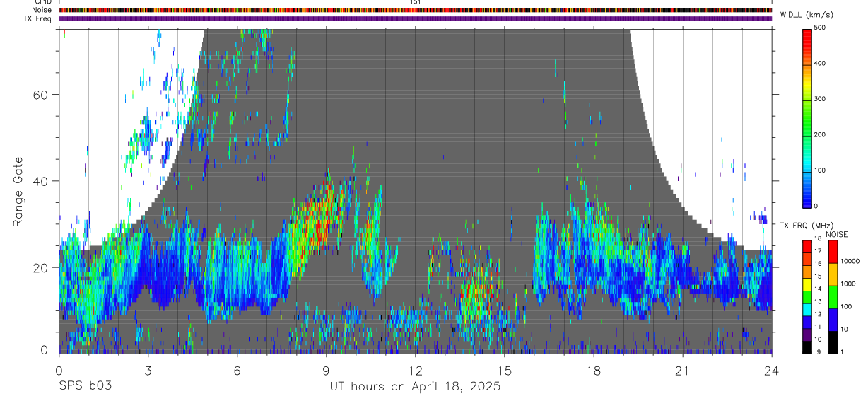Viewport: 868px width, 401px height.
Task: Click the "151" CPID value at top
Action: pos(416,3)
